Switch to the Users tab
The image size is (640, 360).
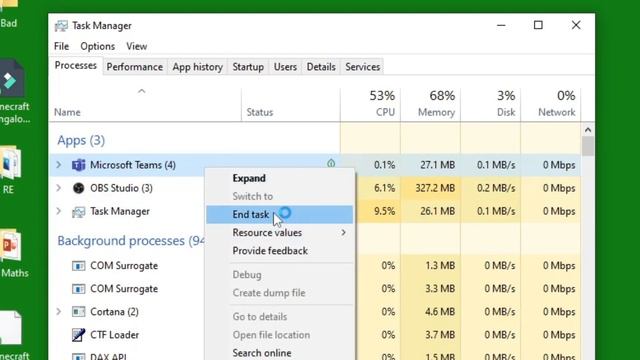(285, 67)
